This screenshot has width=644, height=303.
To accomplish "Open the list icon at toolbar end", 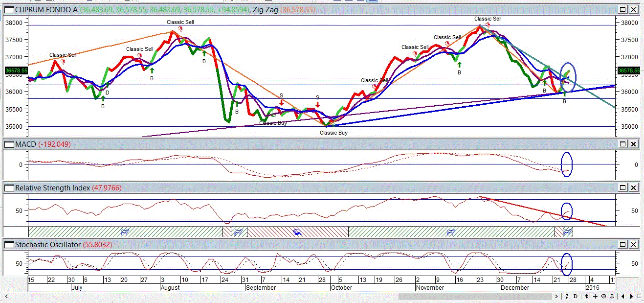I will click(639, 296).
